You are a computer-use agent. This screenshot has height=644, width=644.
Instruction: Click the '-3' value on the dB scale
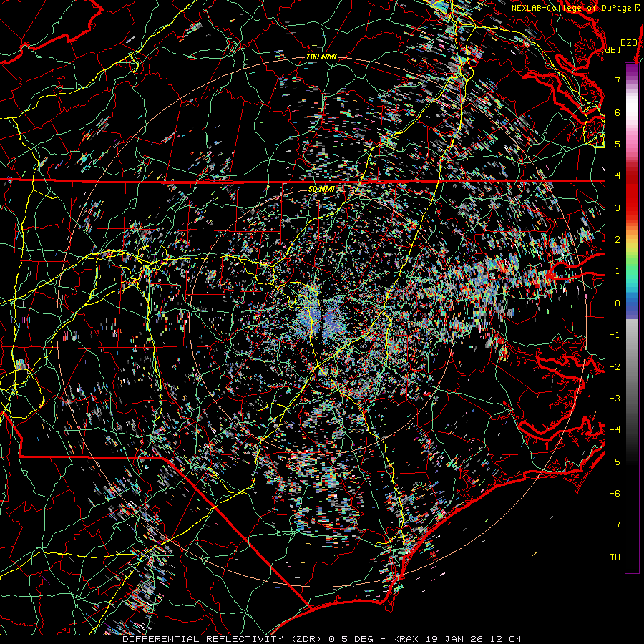[x=615, y=399]
